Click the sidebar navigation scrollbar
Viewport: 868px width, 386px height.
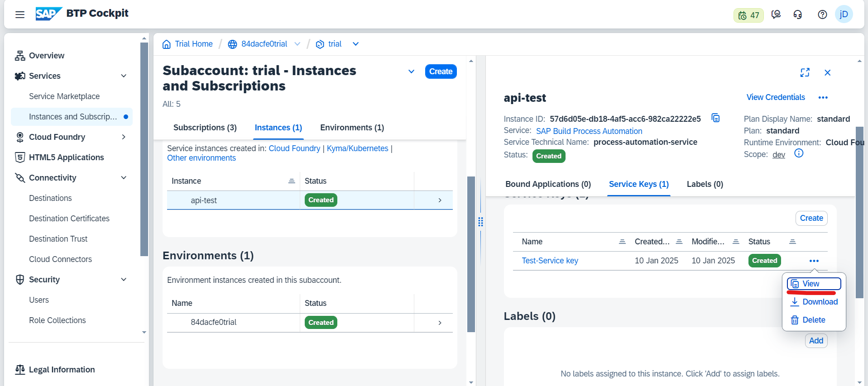click(x=144, y=149)
